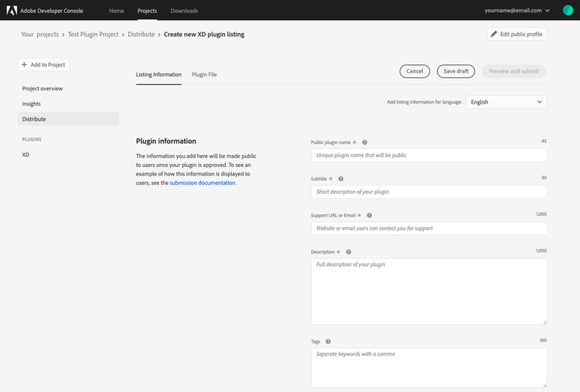Open Project overview in the sidebar
Screen dimensions: 580x392
[43, 89]
